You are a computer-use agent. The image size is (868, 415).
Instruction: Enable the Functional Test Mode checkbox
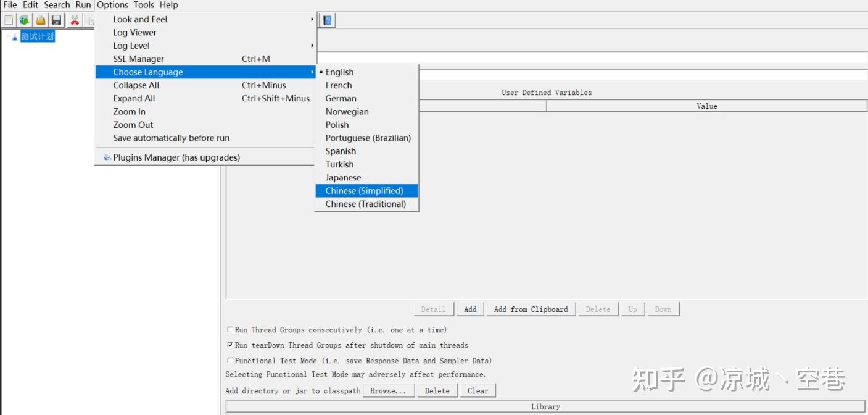[230, 361]
